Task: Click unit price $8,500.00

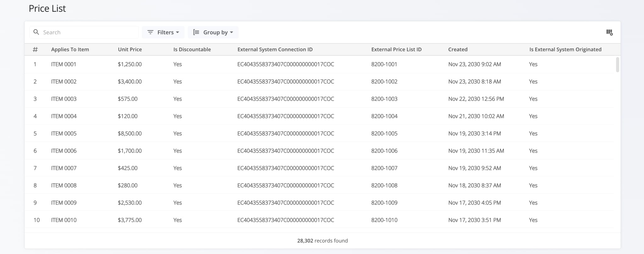Action: 130,133
